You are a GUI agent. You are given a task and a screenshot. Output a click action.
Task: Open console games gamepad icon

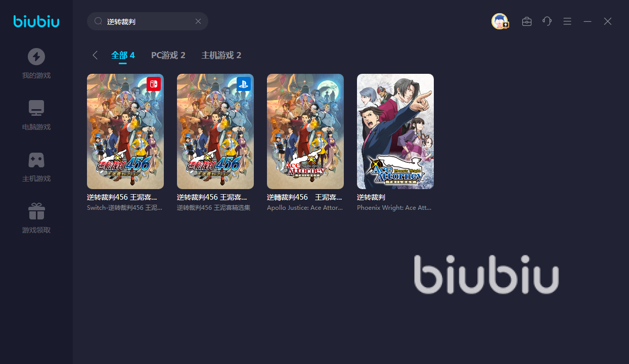click(36, 160)
